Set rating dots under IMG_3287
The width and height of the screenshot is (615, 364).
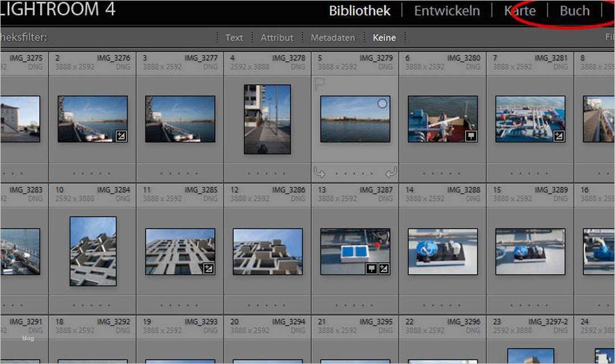point(354,305)
